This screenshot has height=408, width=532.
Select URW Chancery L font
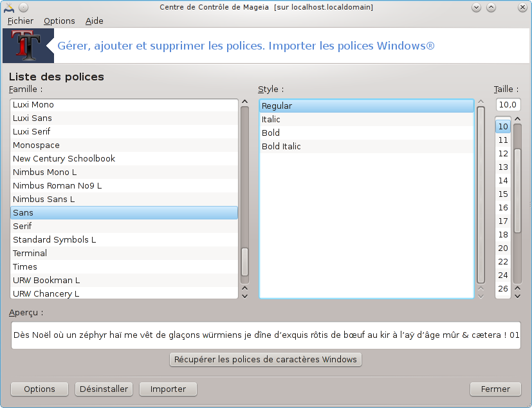coord(124,293)
